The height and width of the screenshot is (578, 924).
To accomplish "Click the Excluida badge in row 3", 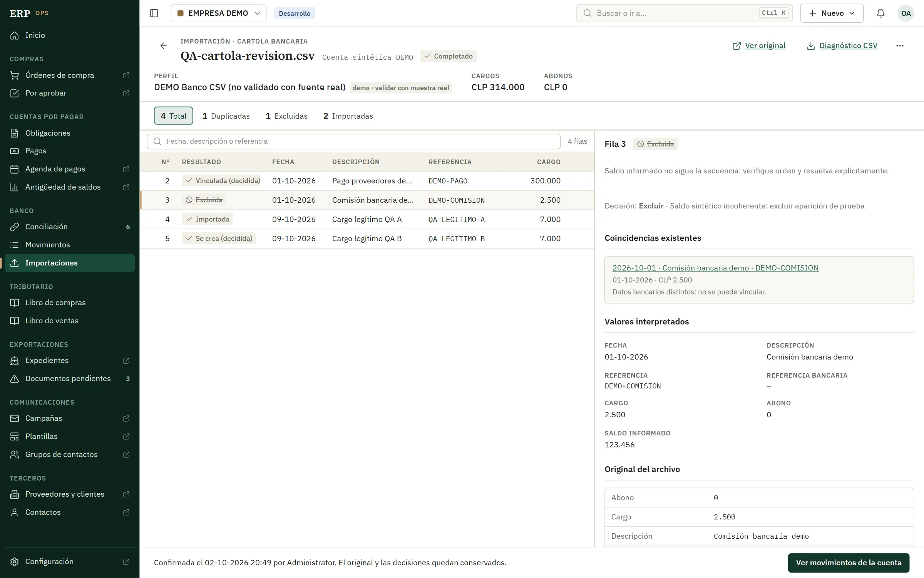I will pos(204,200).
